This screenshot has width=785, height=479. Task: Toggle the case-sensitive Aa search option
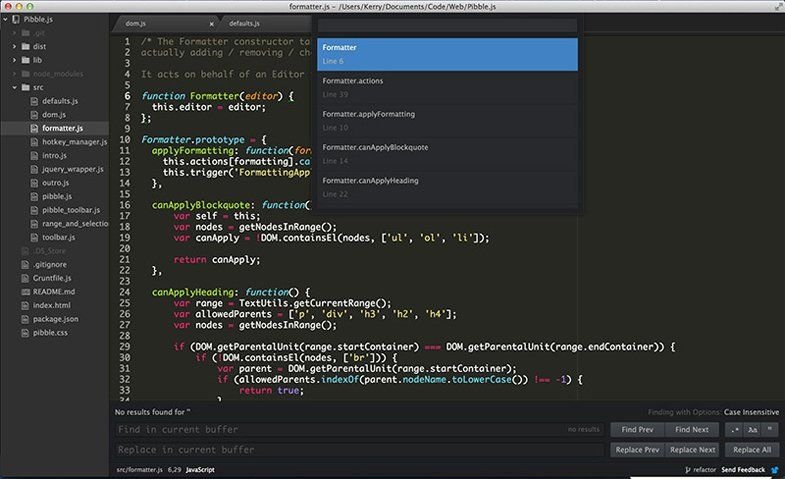point(753,429)
